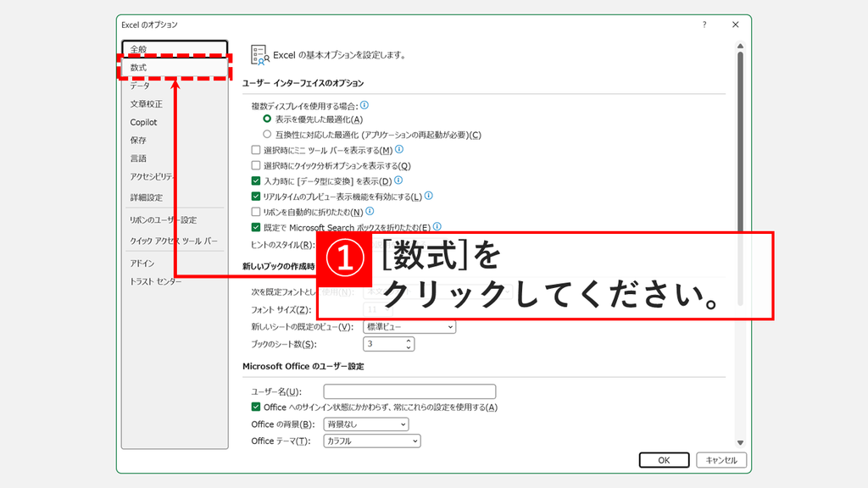Viewport: 868px width, 488px height.
Task: Open 言語 settings category
Action: point(175,158)
